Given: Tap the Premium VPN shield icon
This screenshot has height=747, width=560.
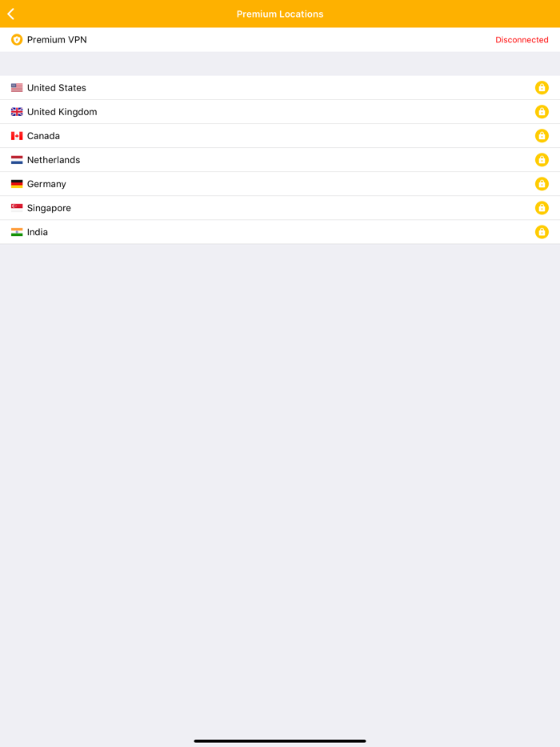Looking at the screenshot, I should [16, 39].
